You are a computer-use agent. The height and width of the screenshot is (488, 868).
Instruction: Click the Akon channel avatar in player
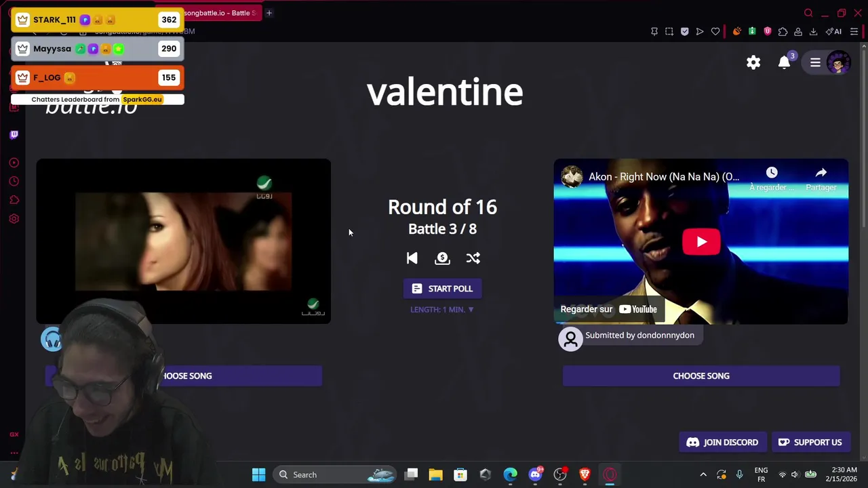pyautogui.click(x=572, y=176)
